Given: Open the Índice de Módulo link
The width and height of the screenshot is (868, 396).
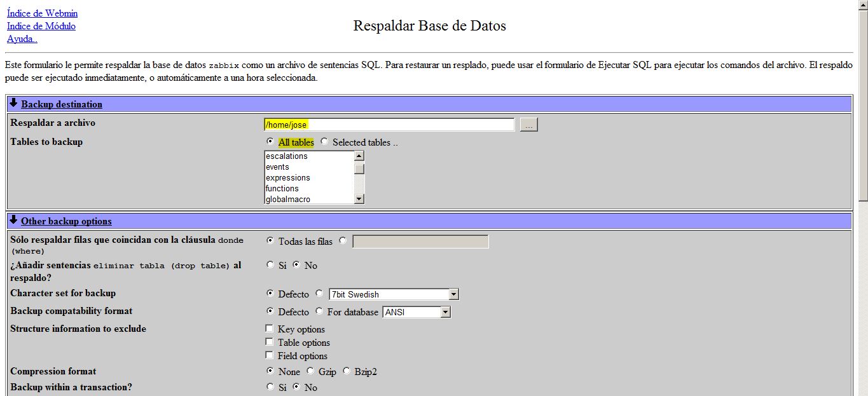Looking at the screenshot, I should (41, 26).
